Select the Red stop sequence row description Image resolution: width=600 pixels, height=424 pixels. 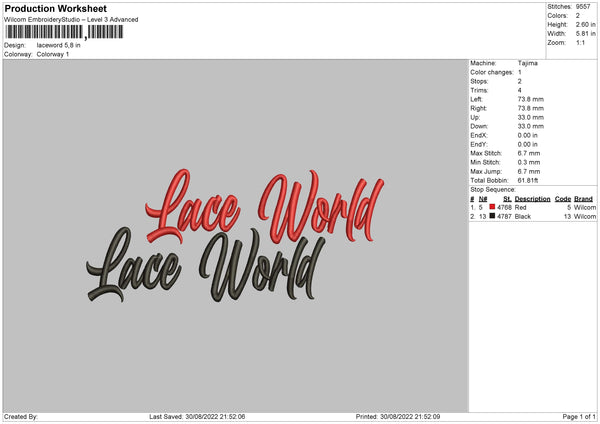[x=520, y=207]
